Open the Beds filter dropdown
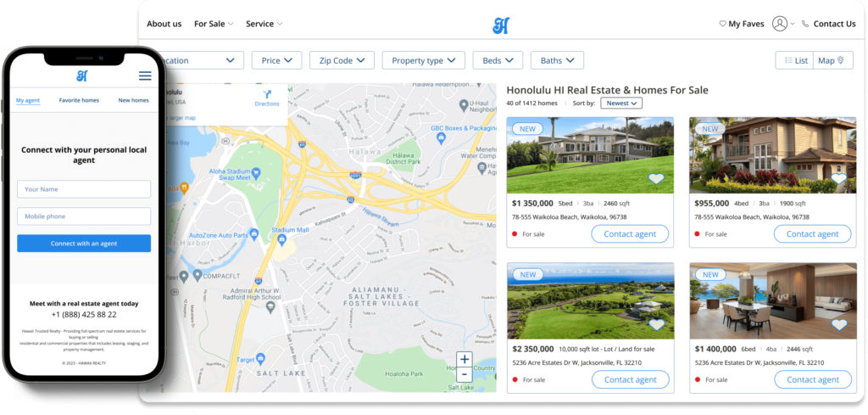Viewport: 868px width, 415px height. [x=498, y=60]
